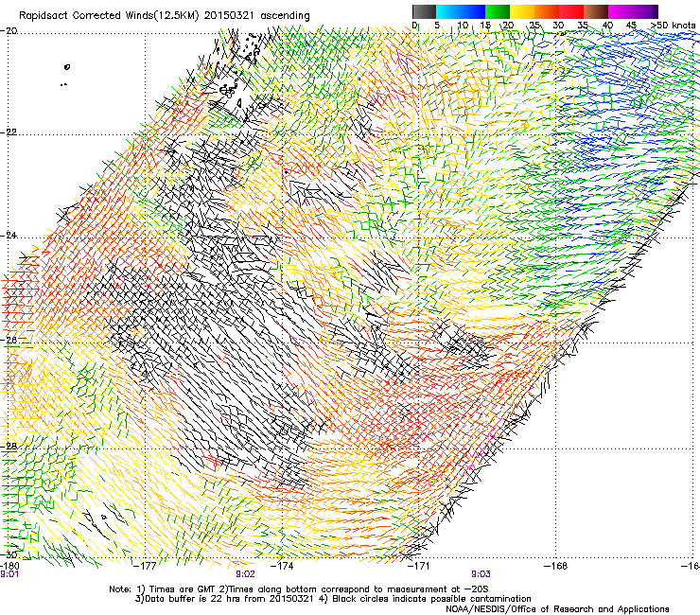
Task: Click the 'Data buffer is 22 hrs' note line
Action: tap(333, 599)
